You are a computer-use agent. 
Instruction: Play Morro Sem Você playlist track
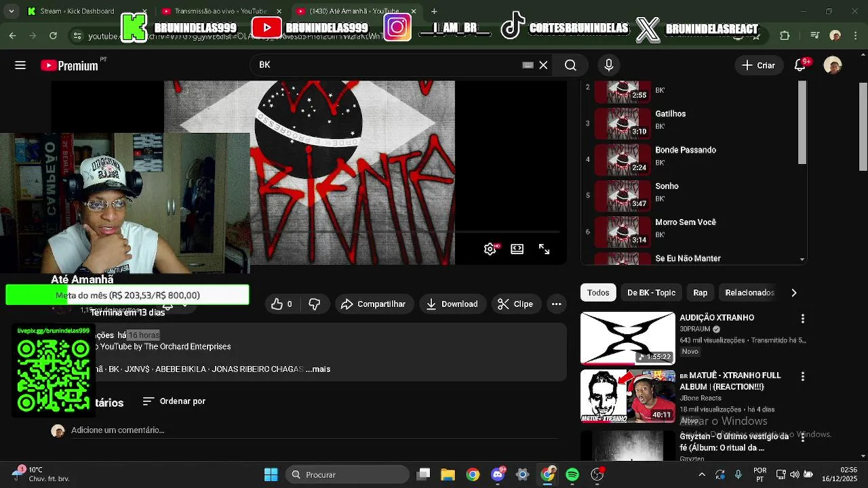click(x=692, y=231)
